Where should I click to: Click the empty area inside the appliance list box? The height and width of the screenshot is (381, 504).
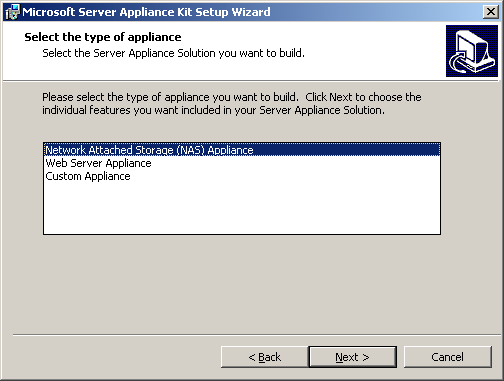pos(242,208)
